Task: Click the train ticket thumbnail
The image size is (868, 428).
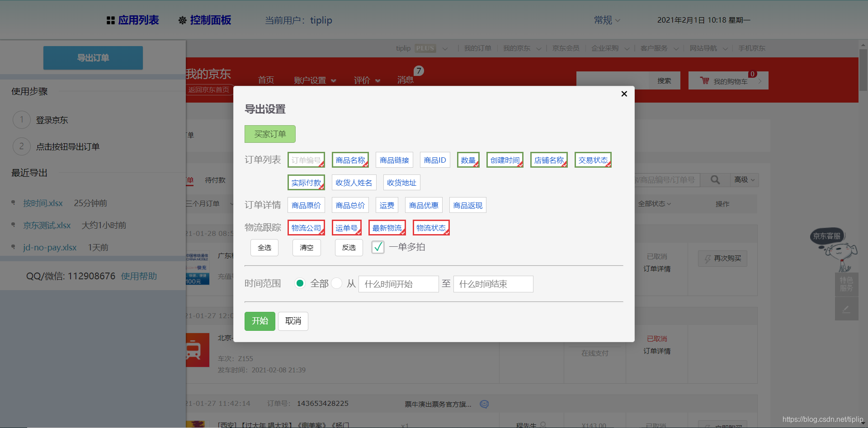Action: coord(198,350)
